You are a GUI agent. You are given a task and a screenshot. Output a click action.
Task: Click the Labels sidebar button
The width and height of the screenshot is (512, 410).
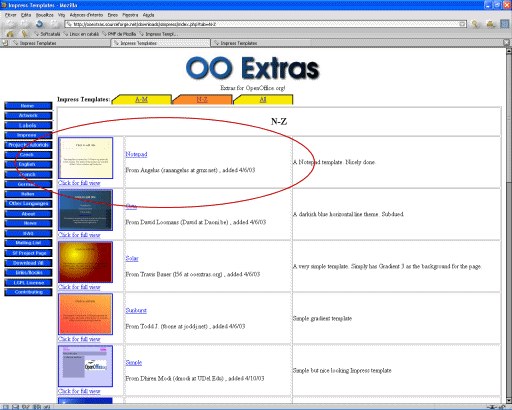[28, 126]
